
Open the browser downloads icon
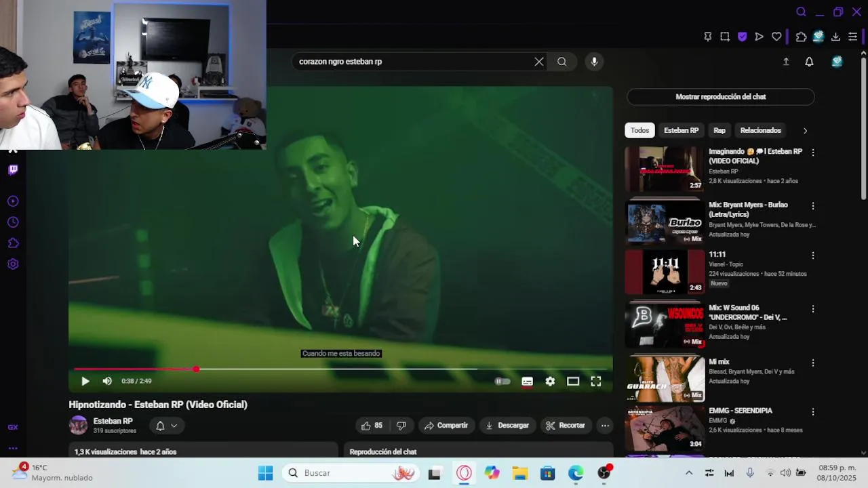coord(835,37)
